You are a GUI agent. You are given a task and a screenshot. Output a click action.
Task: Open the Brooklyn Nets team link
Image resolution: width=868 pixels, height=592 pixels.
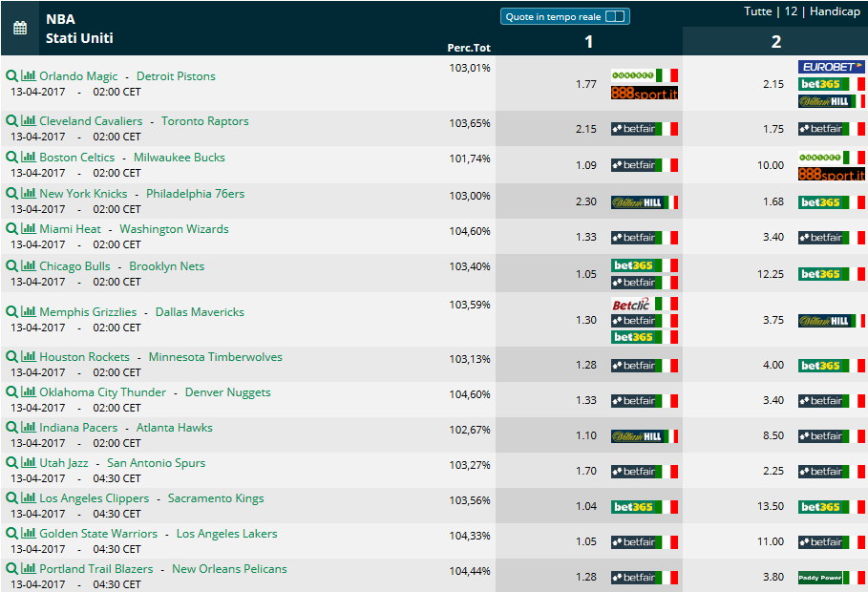point(166,266)
